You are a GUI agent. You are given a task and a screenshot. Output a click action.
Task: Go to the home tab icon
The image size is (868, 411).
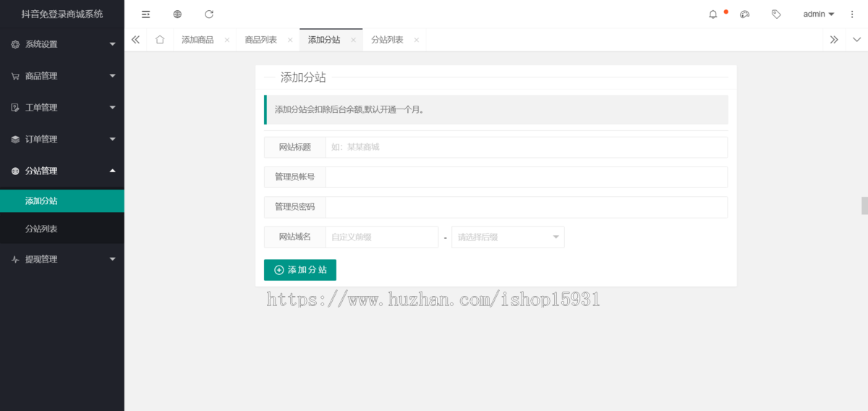(160, 40)
